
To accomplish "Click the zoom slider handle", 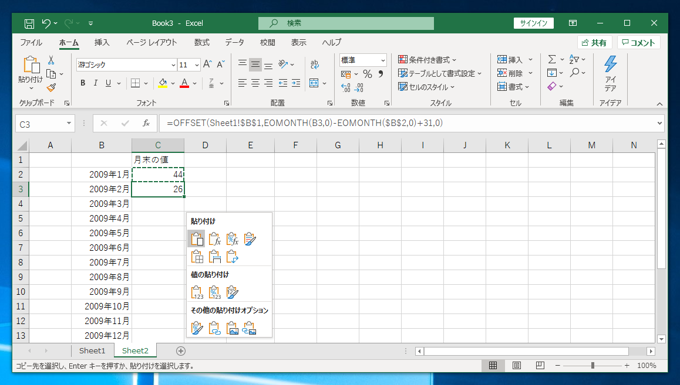I will [592, 366].
